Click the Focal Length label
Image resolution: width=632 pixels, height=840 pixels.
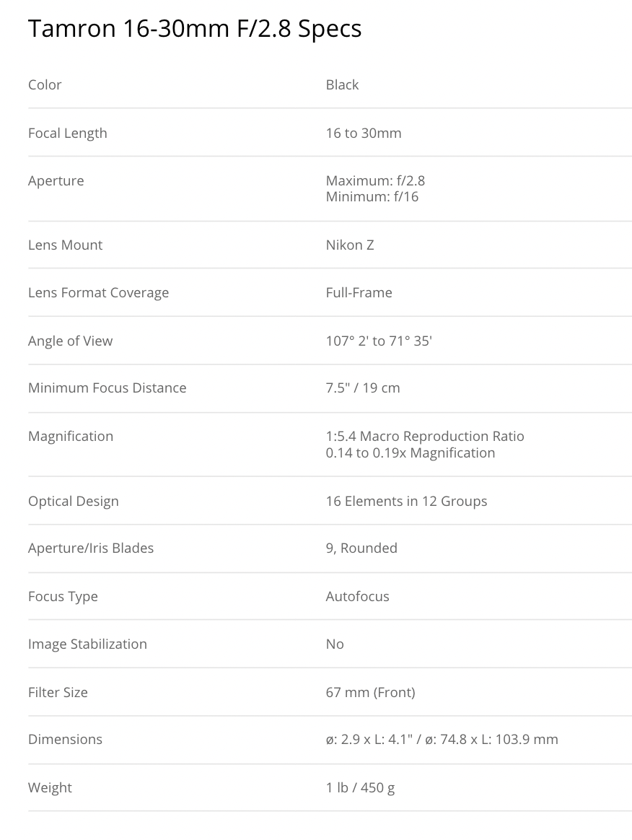coord(67,133)
